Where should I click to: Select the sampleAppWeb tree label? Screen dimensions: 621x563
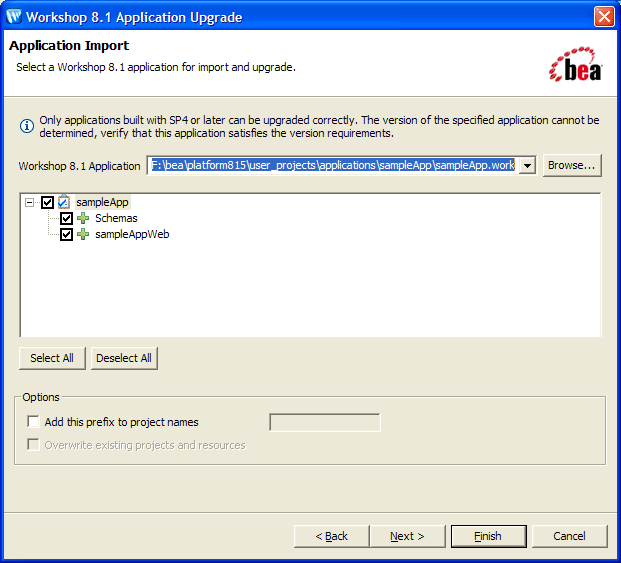(132, 234)
